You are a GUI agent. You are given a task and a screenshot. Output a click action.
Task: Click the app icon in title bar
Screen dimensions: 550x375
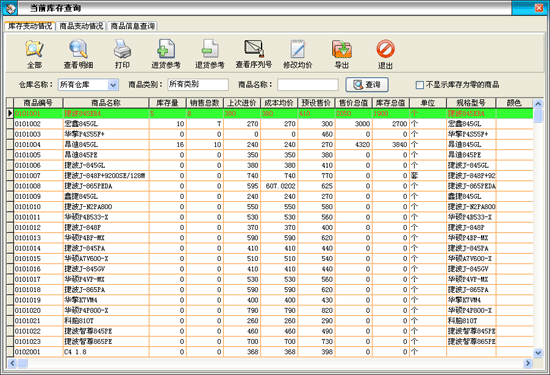coord(11,8)
